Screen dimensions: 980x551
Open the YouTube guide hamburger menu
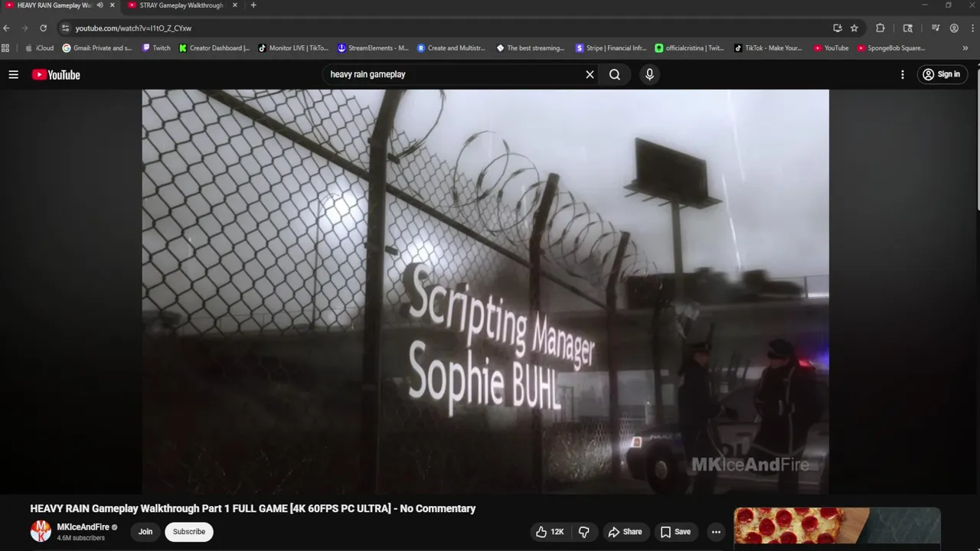point(13,74)
